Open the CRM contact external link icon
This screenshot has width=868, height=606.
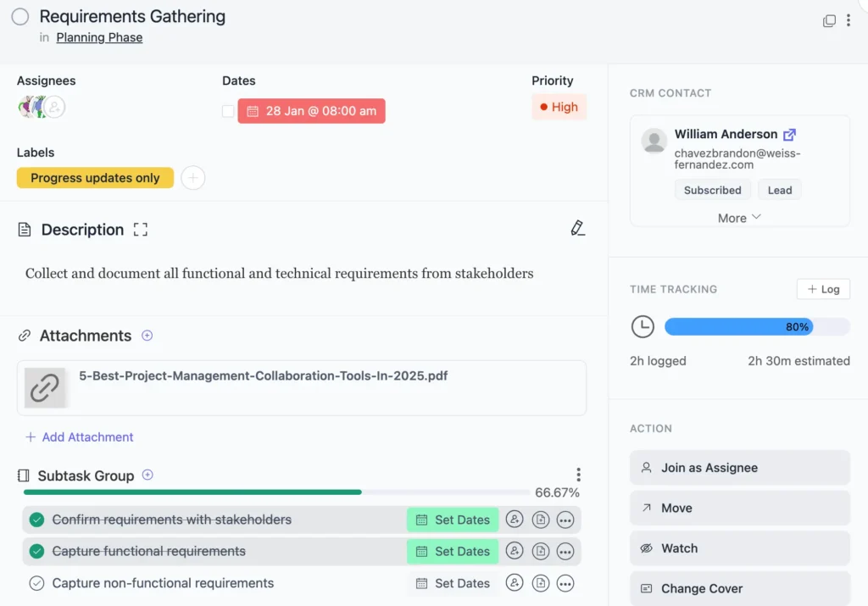(x=790, y=134)
